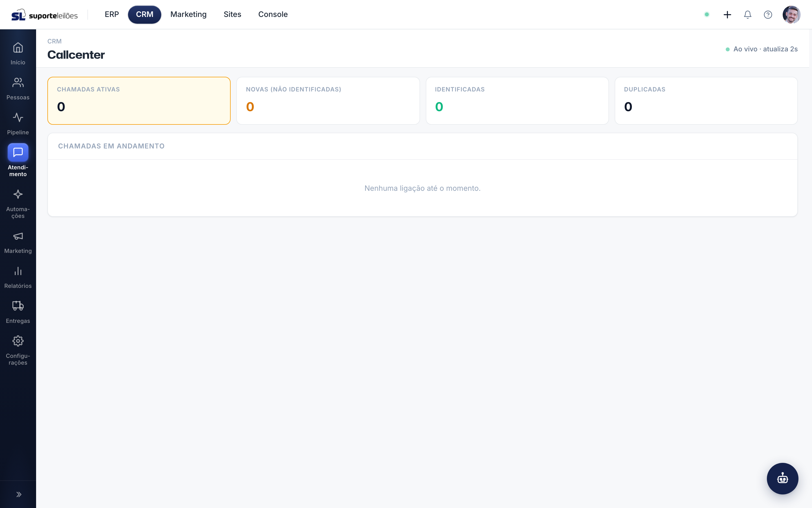Switch to the ERP module
This screenshot has width=812, height=508.
[112, 14]
